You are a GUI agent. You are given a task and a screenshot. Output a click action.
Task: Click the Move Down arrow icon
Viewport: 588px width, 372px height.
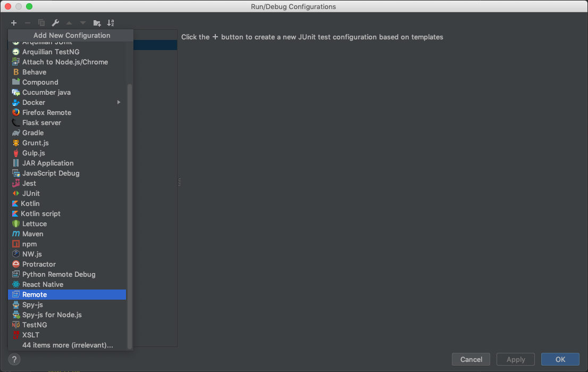pos(83,23)
